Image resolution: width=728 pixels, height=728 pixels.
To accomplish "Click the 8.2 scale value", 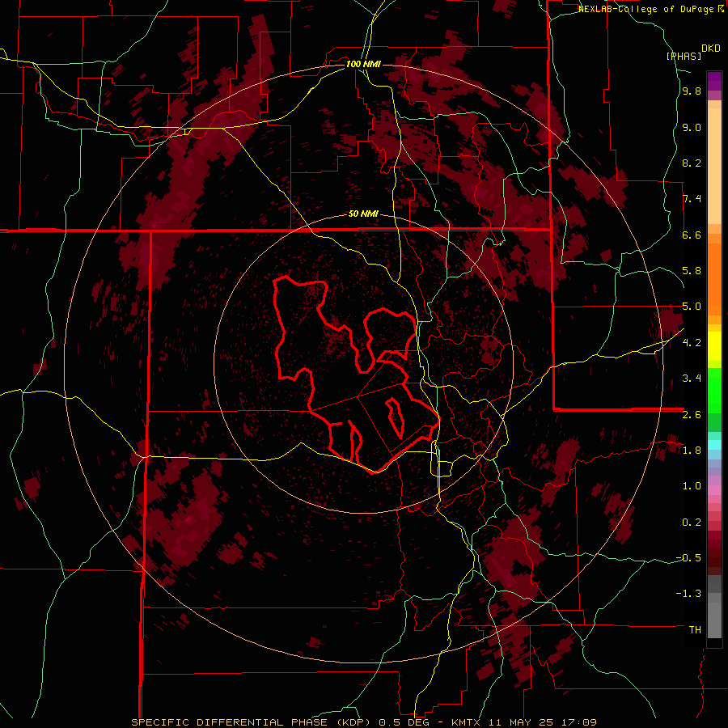I will click(692, 163).
